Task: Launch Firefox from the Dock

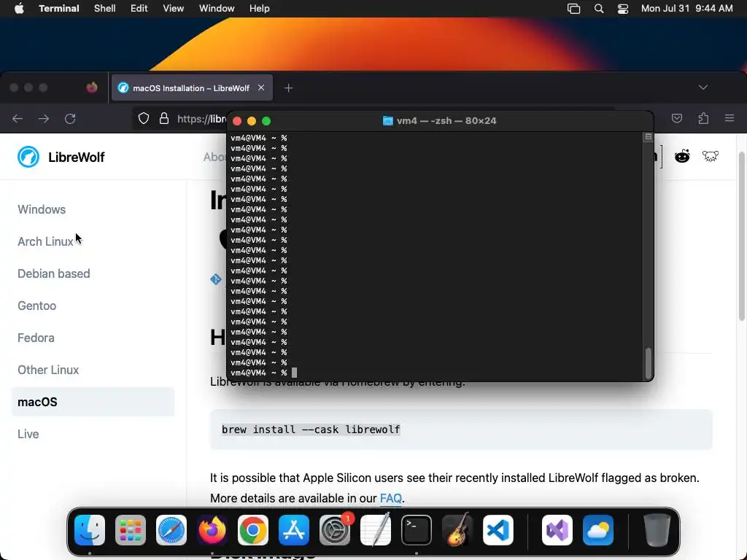Action: click(x=212, y=529)
